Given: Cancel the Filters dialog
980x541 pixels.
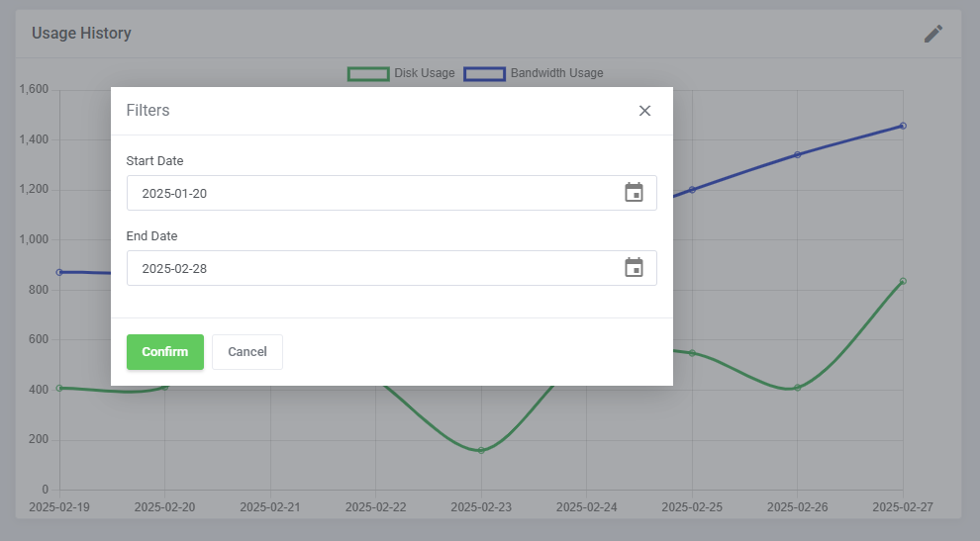Looking at the screenshot, I should click(x=246, y=352).
